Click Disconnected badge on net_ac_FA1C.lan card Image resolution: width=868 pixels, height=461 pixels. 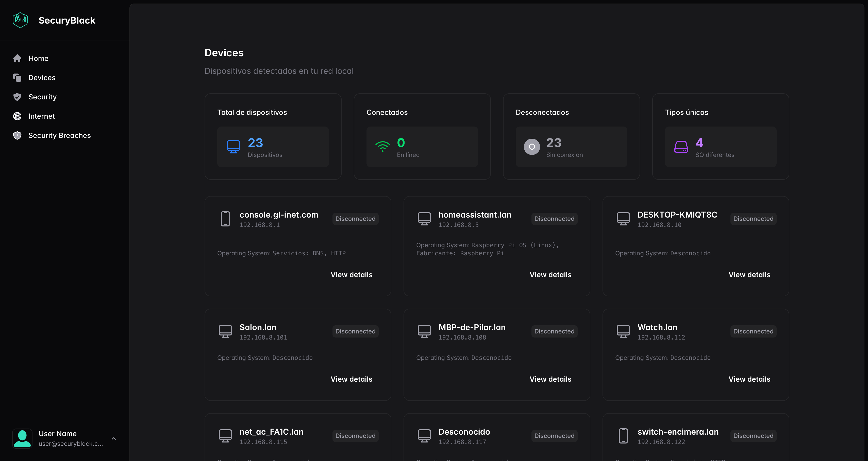click(356, 436)
